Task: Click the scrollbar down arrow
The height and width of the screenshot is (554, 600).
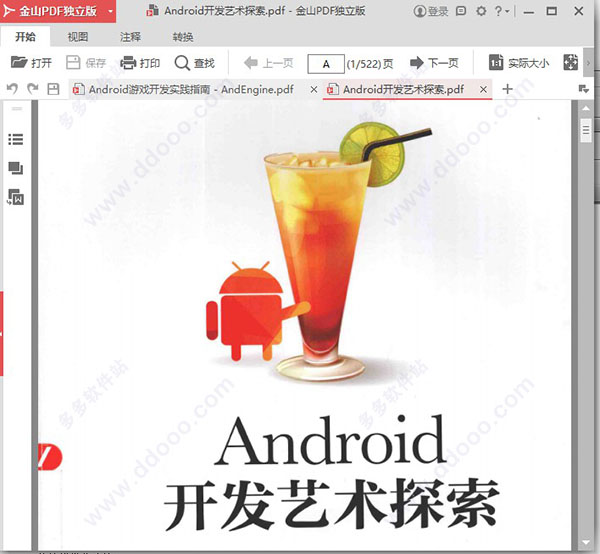Action: point(586,542)
